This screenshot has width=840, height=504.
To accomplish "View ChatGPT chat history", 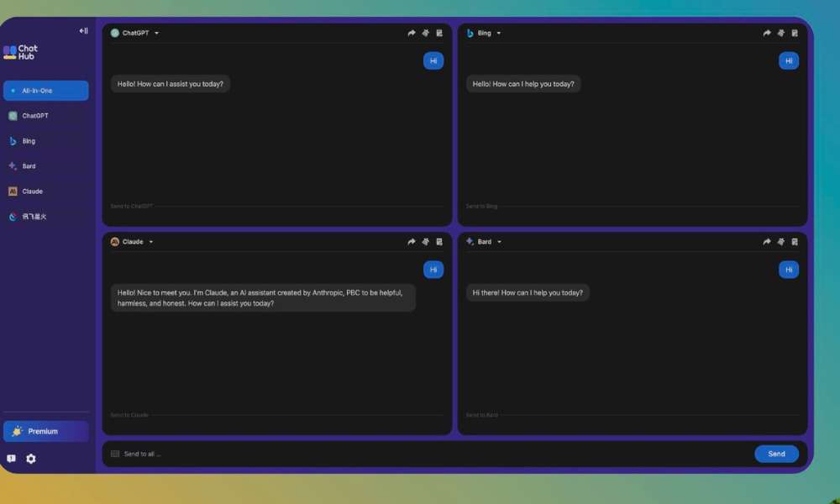I will coord(439,34).
